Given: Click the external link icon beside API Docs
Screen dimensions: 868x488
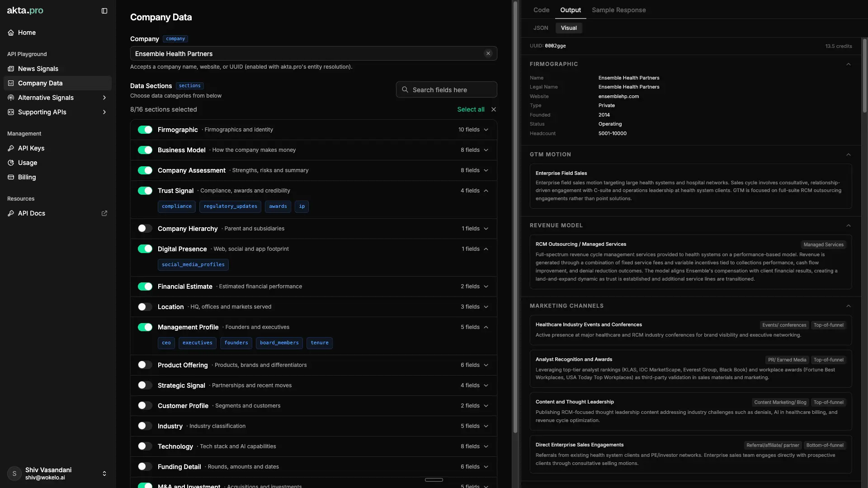Looking at the screenshot, I should tap(104, 213).
